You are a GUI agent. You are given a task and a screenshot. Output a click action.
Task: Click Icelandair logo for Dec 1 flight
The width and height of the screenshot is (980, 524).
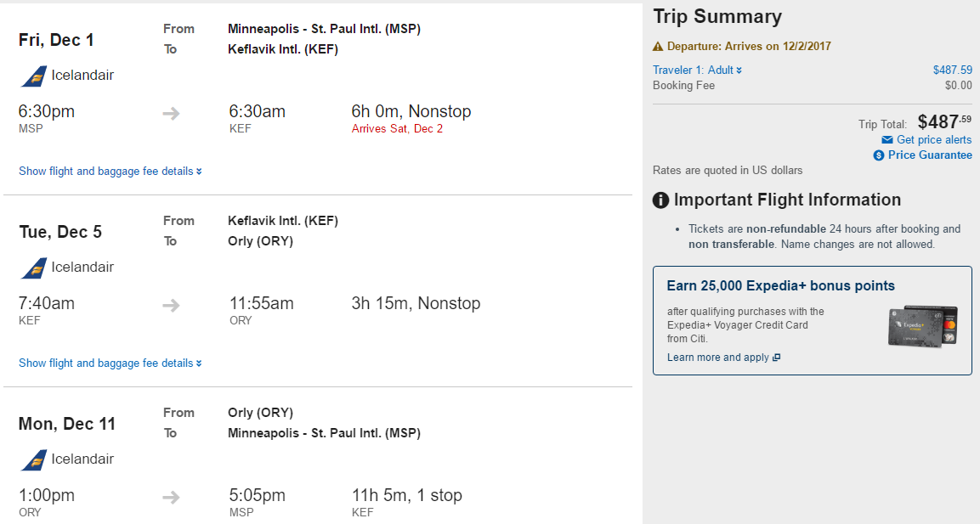coord(34,76)
